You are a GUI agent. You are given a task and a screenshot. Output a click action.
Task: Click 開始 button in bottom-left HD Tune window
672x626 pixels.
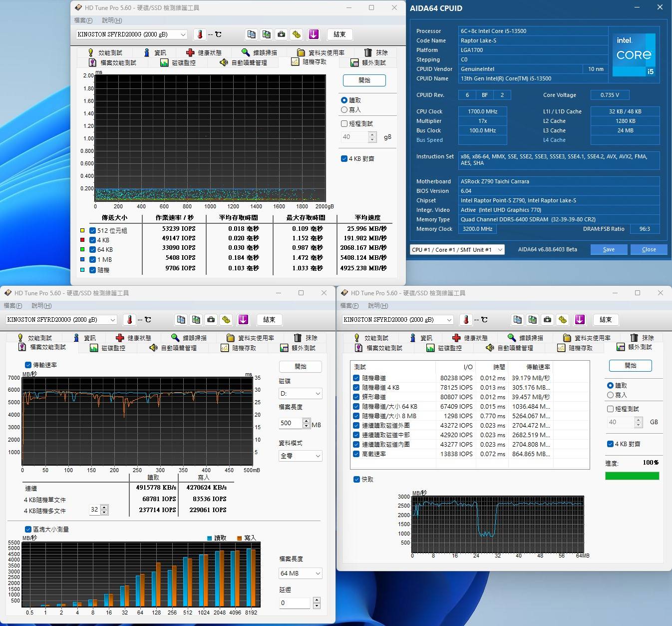(301, 367)
